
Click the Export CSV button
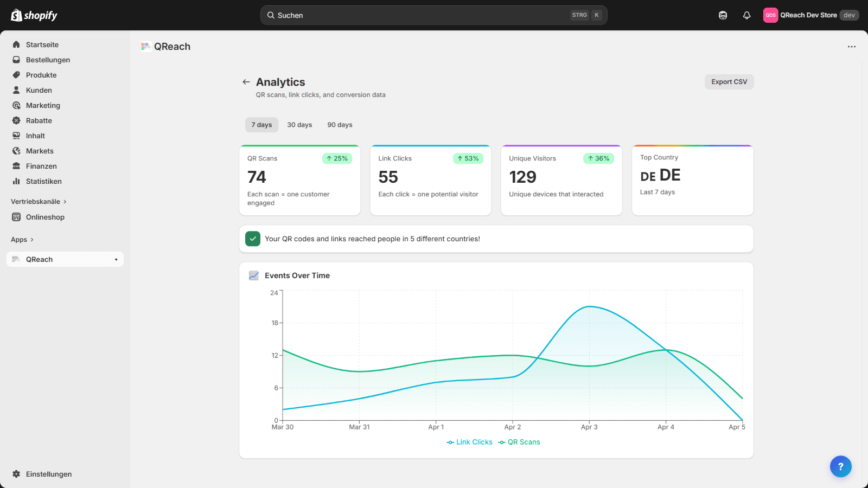coord(729,81)
